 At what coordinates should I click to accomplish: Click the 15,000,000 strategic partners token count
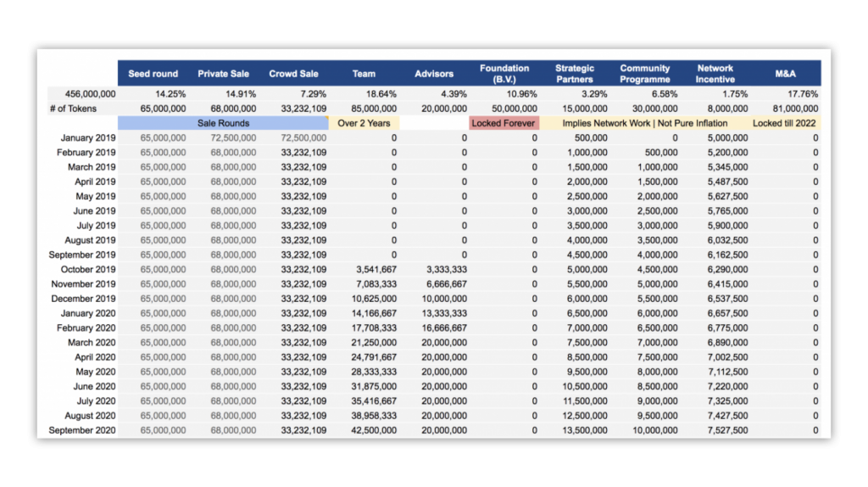[x=585, y=109]
